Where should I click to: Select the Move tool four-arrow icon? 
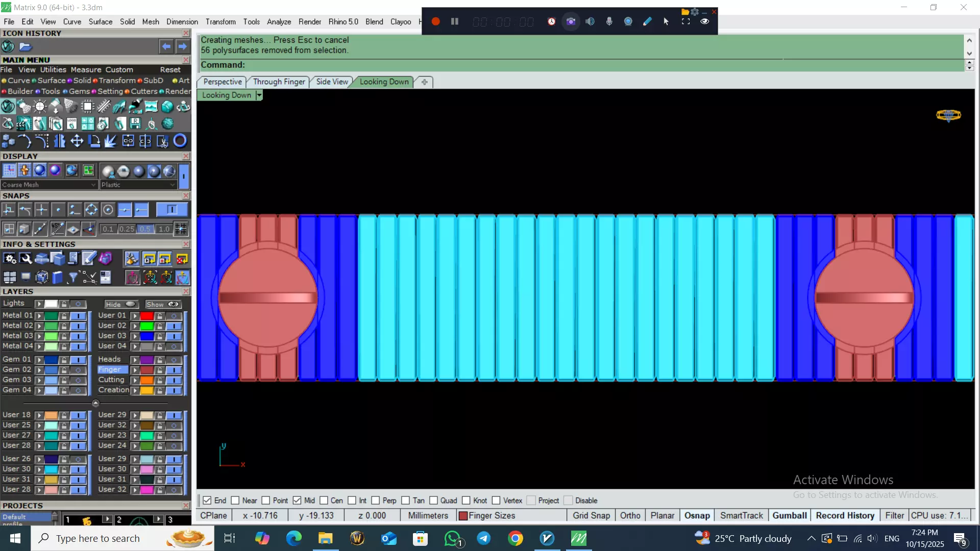77,141
